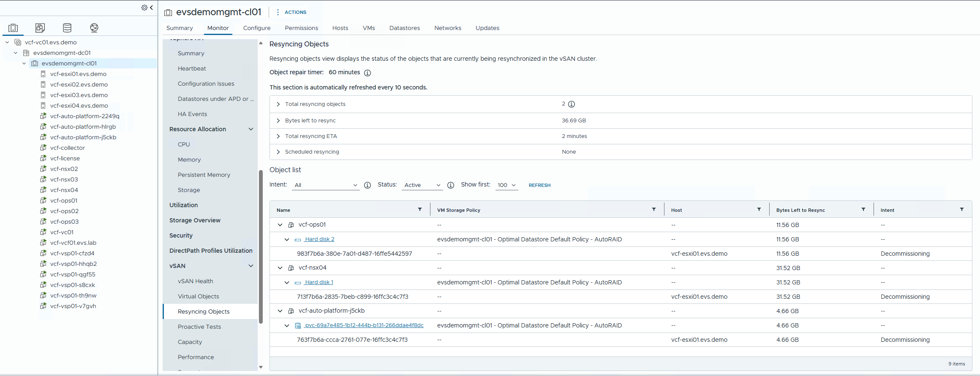Screen dimensions: 980x376
Task: Click the 36.69 GB bytes left value
Action: pos(574,121)
